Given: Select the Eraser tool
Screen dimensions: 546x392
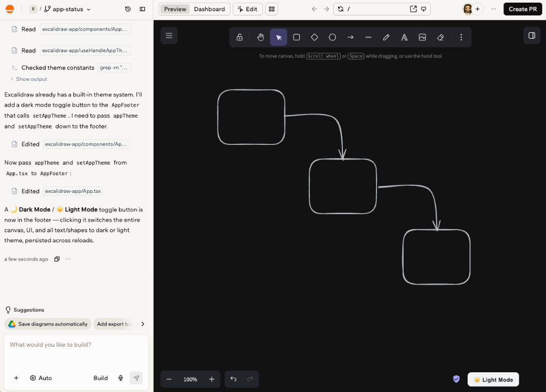Looking at the screenshot, I should click(440, 37).
